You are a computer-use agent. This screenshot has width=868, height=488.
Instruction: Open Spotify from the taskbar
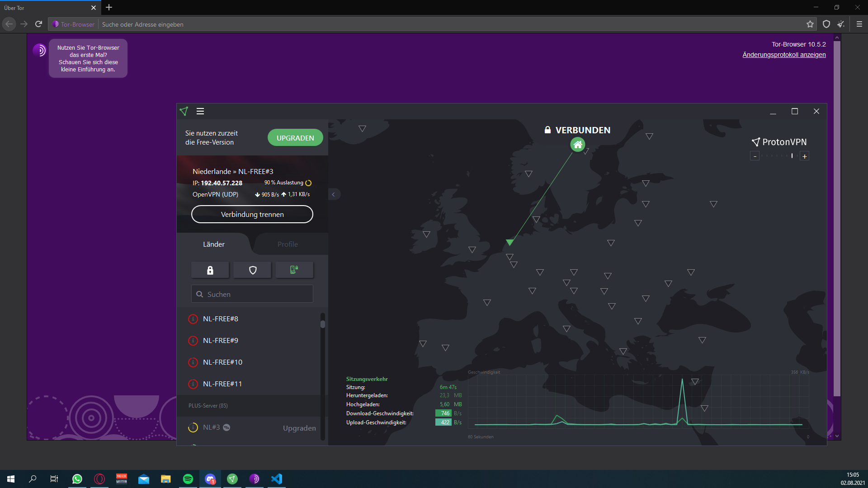188,479
